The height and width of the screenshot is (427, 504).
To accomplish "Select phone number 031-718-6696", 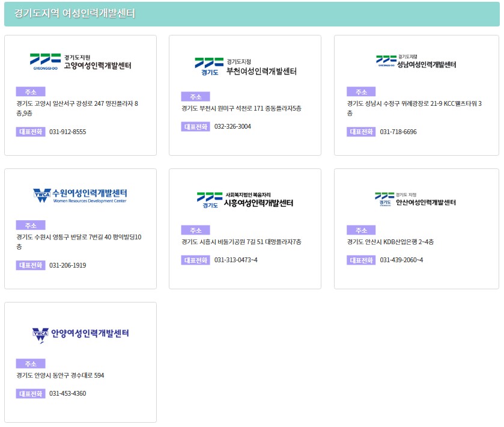I will [398, 132].
